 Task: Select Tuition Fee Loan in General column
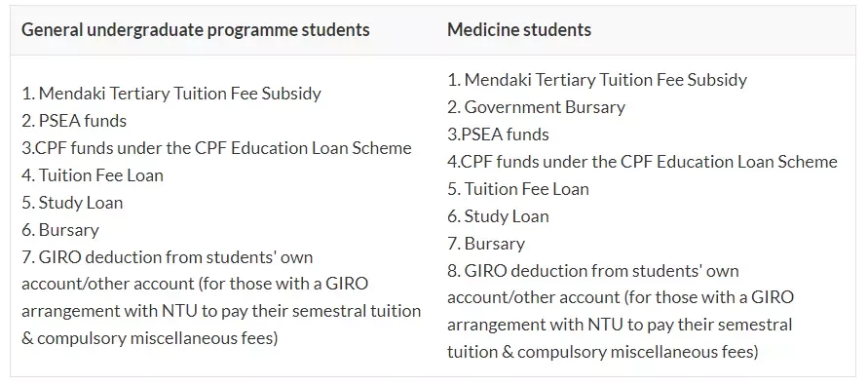point(93,175)
